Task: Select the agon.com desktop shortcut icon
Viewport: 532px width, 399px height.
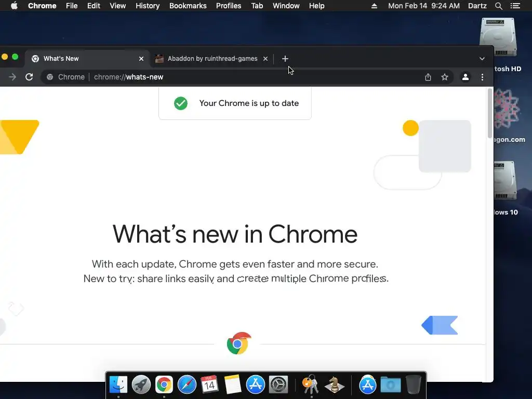Action: click(x=507, y=109)
